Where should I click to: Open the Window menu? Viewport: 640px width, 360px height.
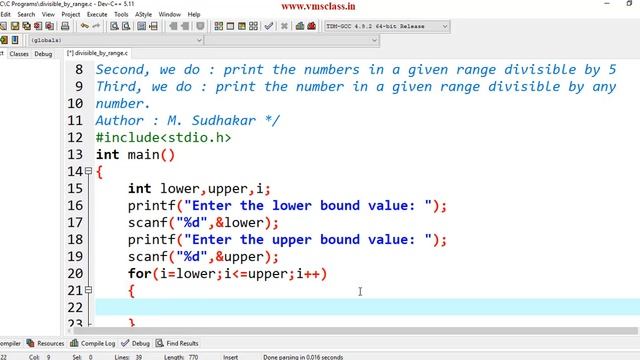pos(169,14)
